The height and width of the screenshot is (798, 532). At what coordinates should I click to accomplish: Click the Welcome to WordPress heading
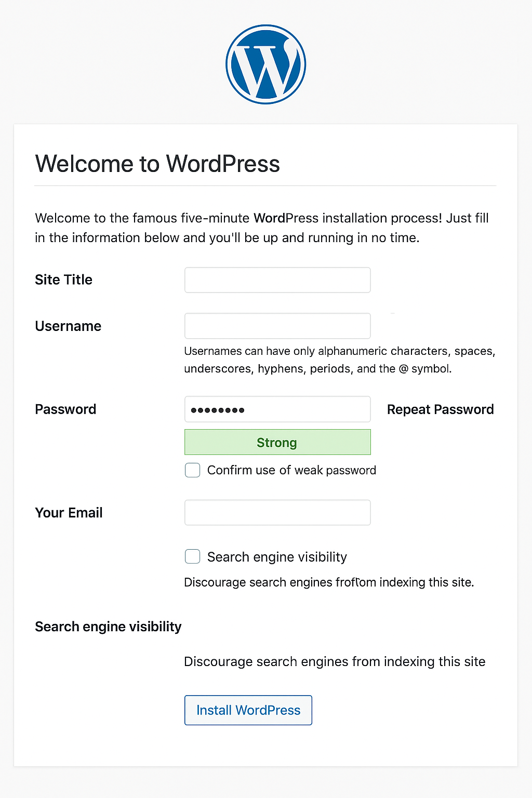[157, 164]
